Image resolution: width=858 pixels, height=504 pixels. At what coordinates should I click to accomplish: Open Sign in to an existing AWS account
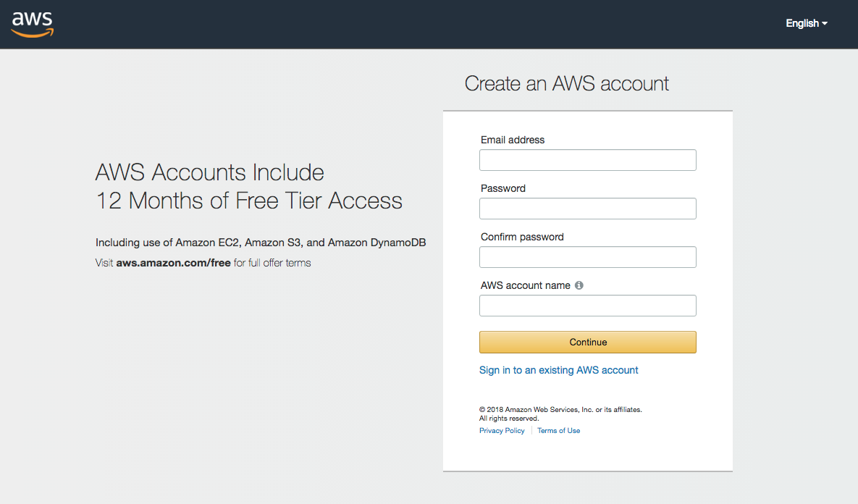point(559,370)
